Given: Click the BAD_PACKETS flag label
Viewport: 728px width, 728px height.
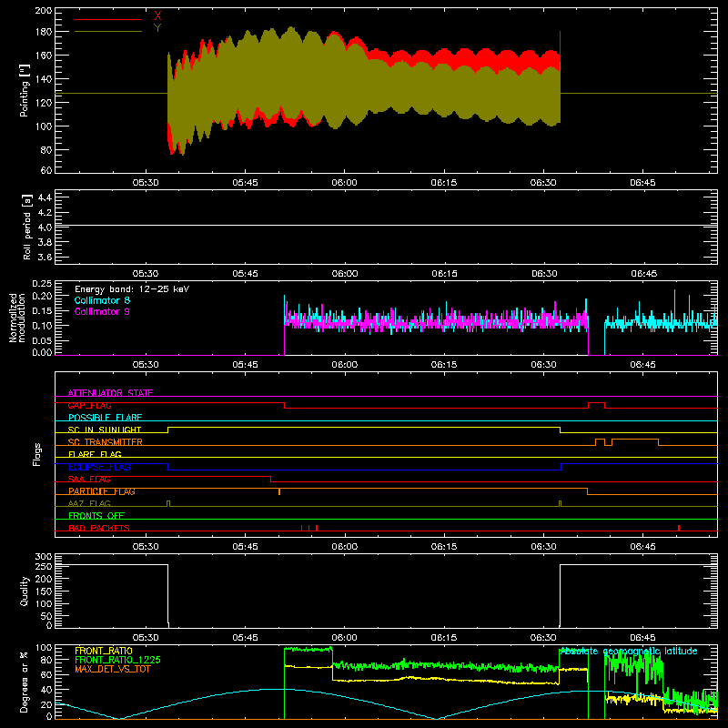Looking at the screenshot, I should click(x=99, y=528).
